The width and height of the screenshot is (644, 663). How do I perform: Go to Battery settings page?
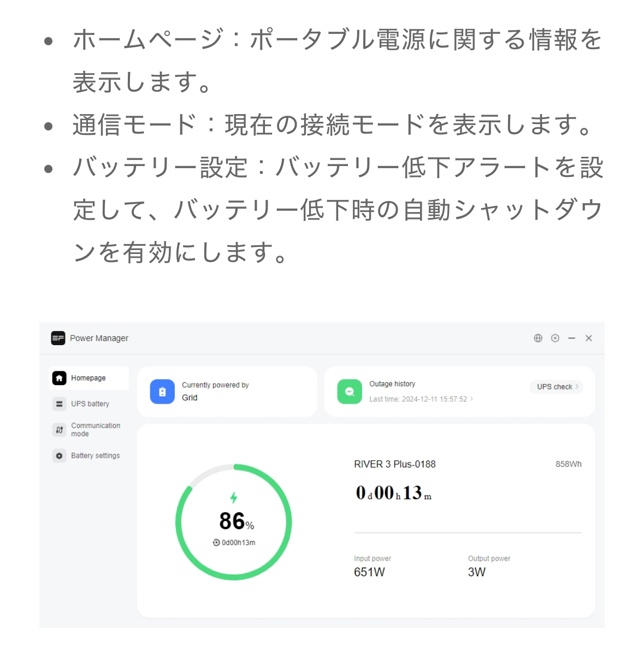(96, 455)
